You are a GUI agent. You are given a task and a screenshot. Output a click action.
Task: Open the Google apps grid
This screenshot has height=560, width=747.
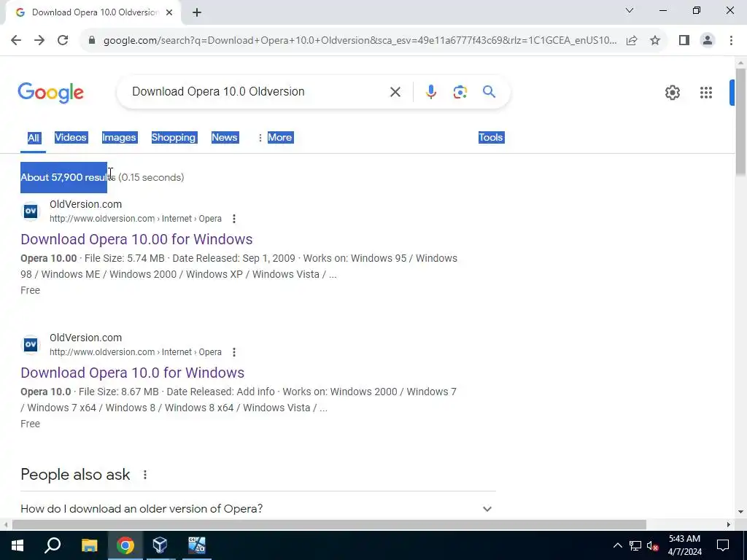[706, 93]
